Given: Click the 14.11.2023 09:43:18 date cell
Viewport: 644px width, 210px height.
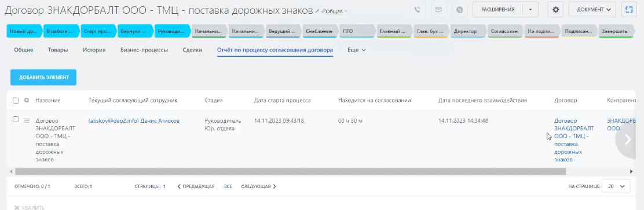Looking at the screenshot, I should (279, 120).
